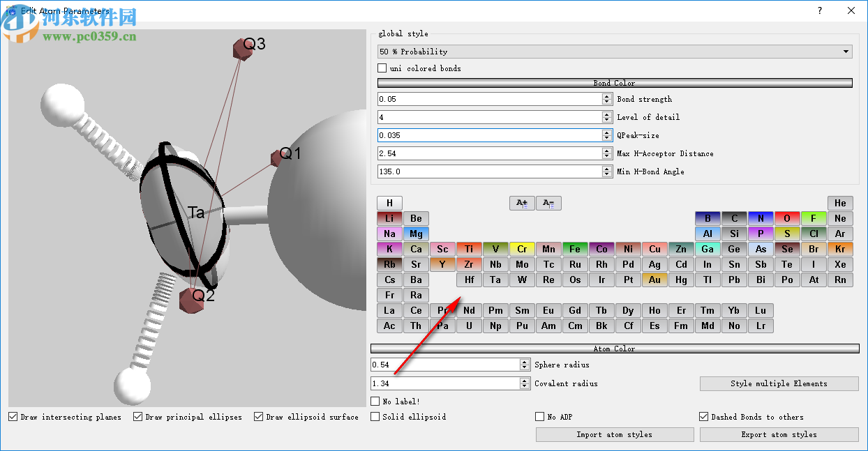Open the Bond Color picker bar
The width and height of the screenshot is (868, 451).
pyautogui.click(x=615, y=83)
